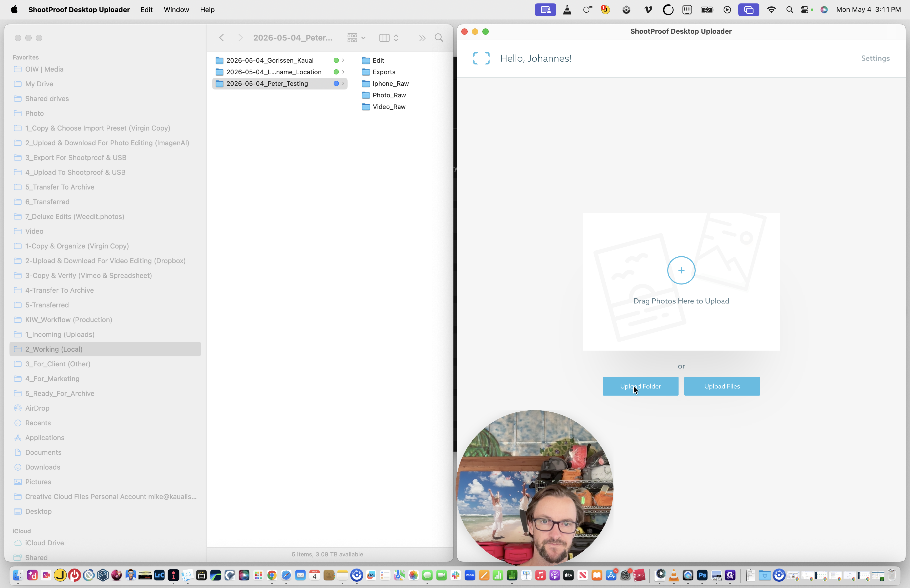Viewport: 910px width, 588px height.
Task: Click the ShootProof logo icon beside greeting
Action: tap(481, 58)
